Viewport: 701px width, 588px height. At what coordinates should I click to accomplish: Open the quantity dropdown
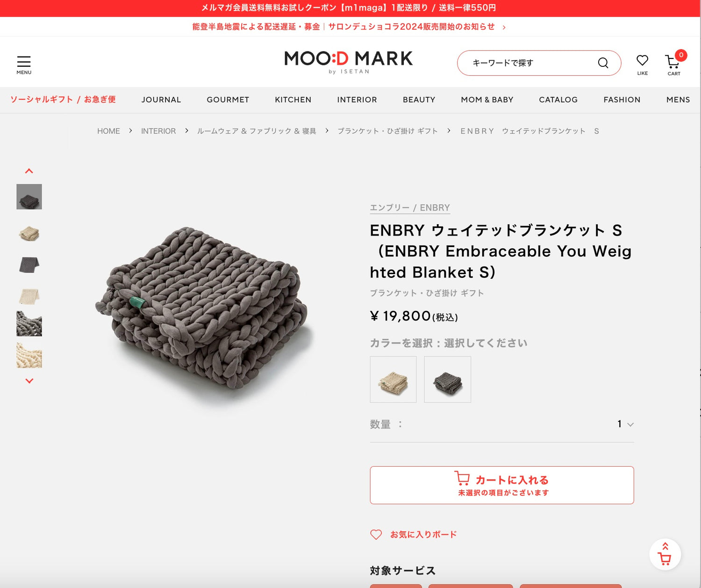625,424
